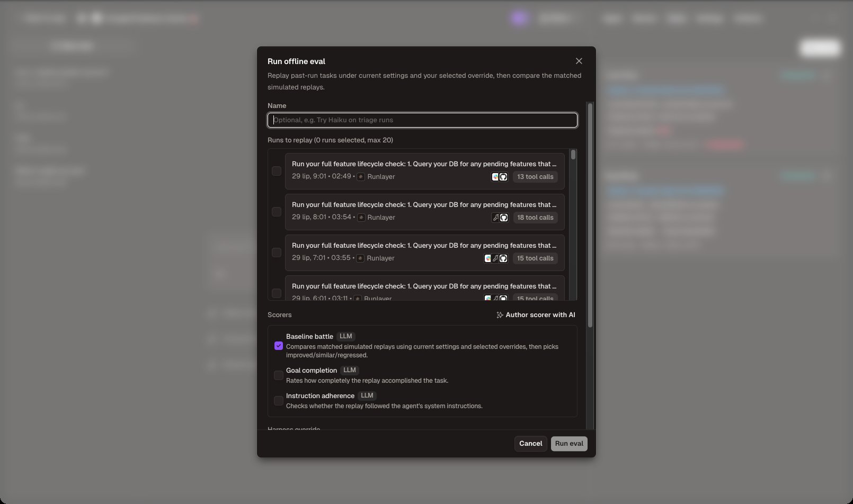The height and width of the screenshot is (504, 853).
Task: Click the Instruction adherence label
Action: click(320, 396)
